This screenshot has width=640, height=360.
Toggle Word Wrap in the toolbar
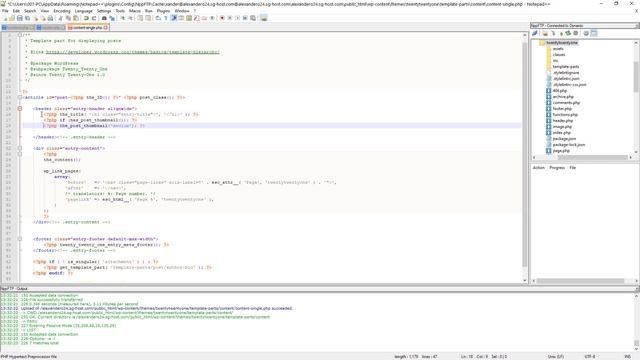click(158, 18)
